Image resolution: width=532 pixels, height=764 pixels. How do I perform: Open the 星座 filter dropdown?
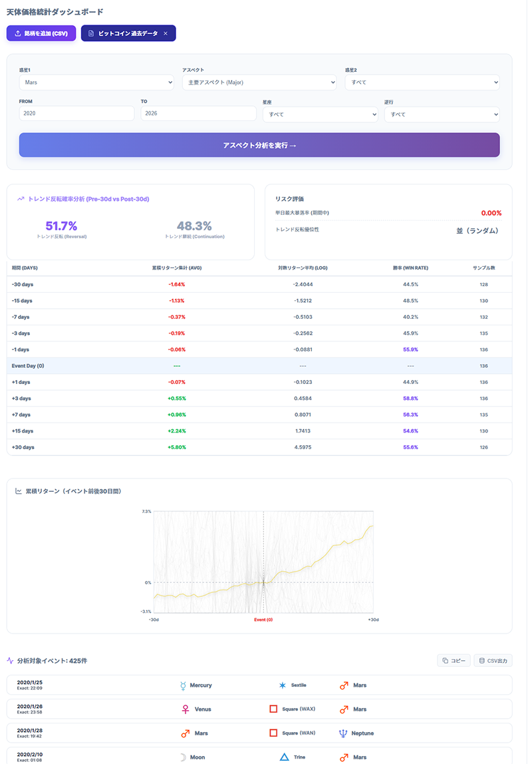coord(320,114)
